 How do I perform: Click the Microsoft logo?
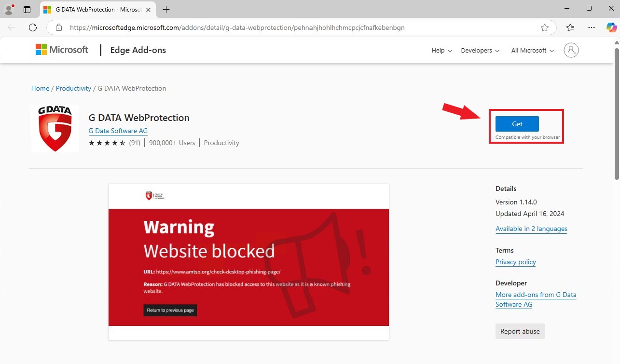click(x=62, y=50)
